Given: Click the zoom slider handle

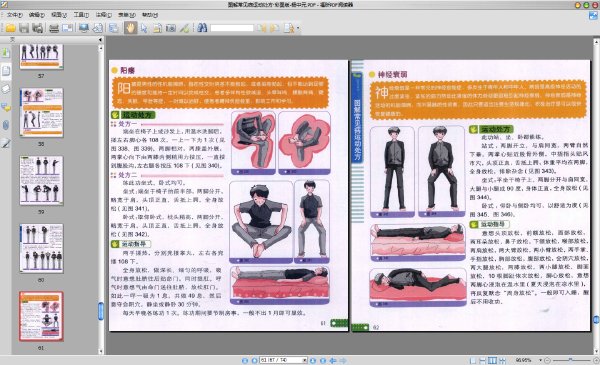Looking at the screenshot, I should point(571,360).
